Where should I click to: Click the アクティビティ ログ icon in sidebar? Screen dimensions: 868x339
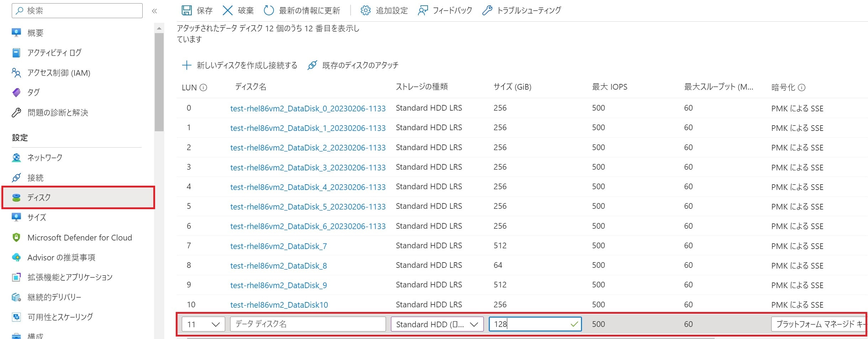tap(16, 53)
